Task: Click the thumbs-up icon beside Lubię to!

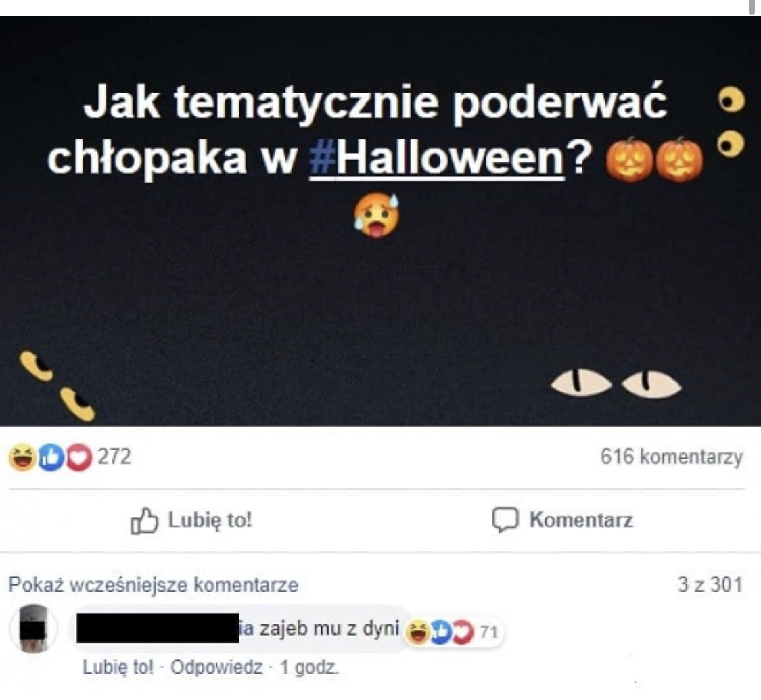Action: [144, 521]
